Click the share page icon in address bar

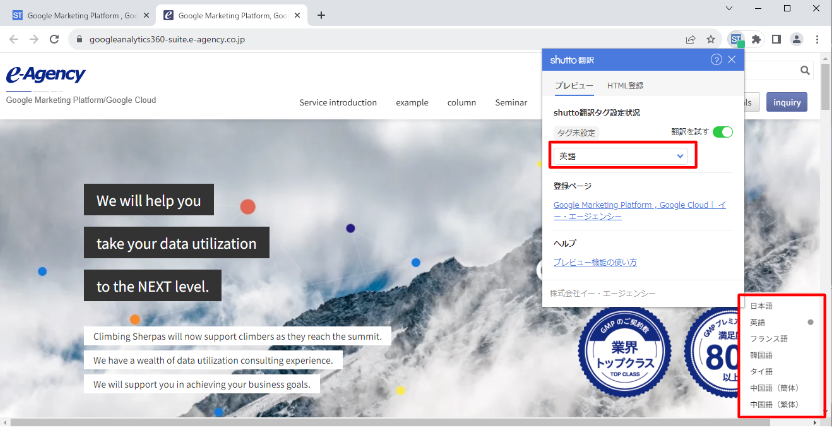(x=690, y=39)
